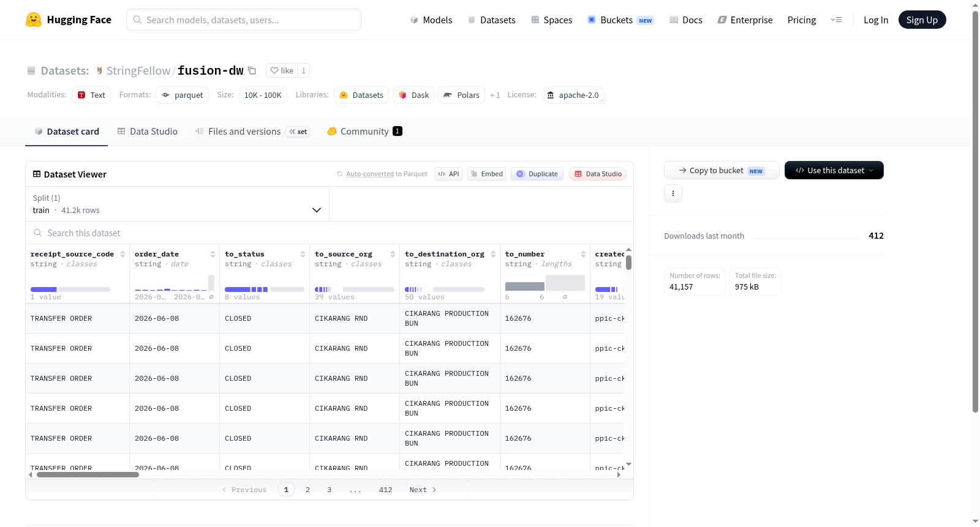Focus the Search this dataset field
The image size is (980, 527).
[330, 233]
